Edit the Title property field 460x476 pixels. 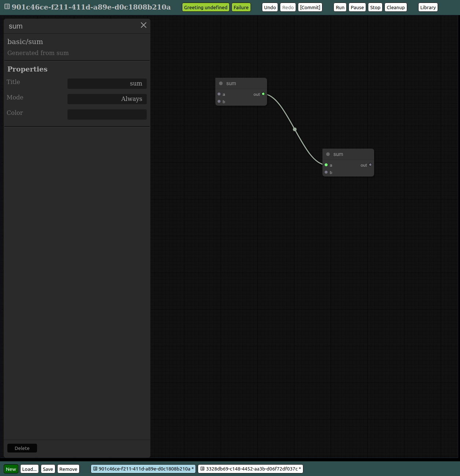(x=107, y=84)
